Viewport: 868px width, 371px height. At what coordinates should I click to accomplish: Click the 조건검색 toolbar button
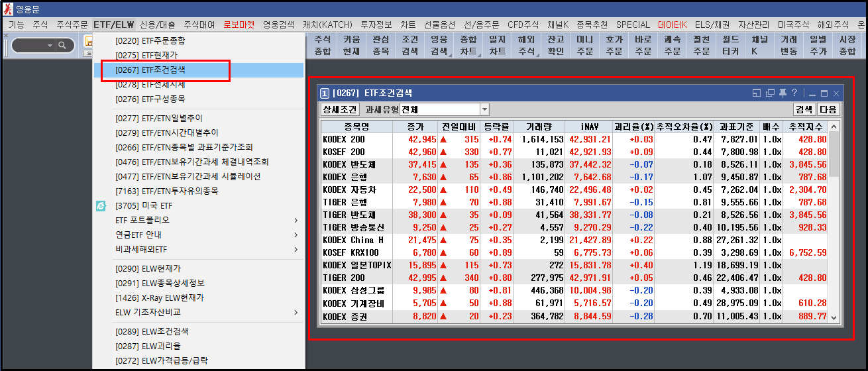[410, 46]
